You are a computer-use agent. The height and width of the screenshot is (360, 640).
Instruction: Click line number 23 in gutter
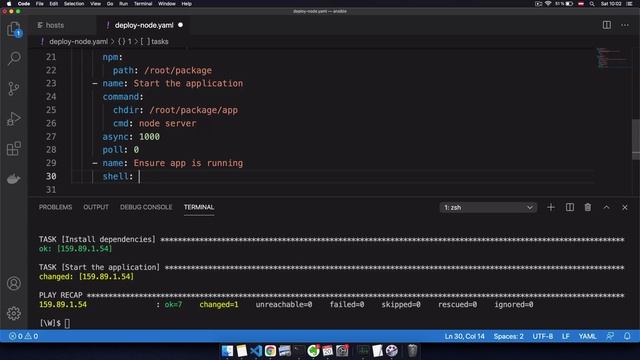(51, 83)
